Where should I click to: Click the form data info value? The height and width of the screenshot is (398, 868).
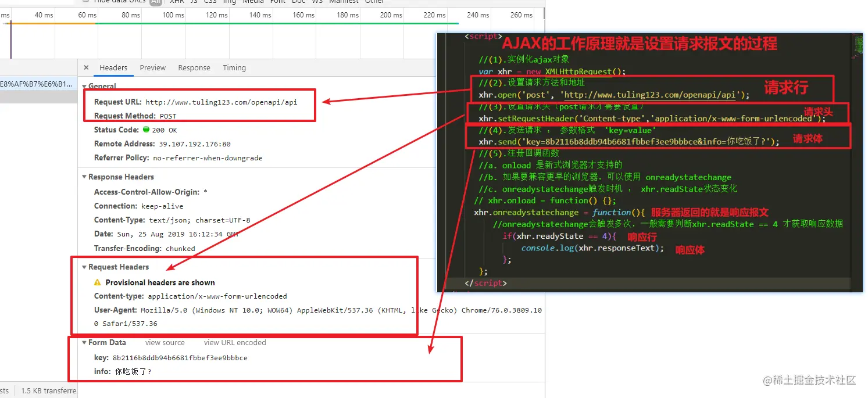coord(133,371)
